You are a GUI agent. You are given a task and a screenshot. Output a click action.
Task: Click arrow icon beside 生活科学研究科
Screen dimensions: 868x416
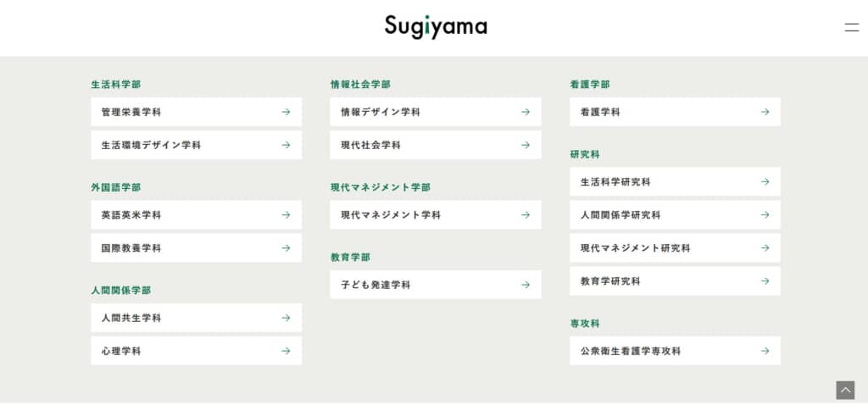[765, 181]
